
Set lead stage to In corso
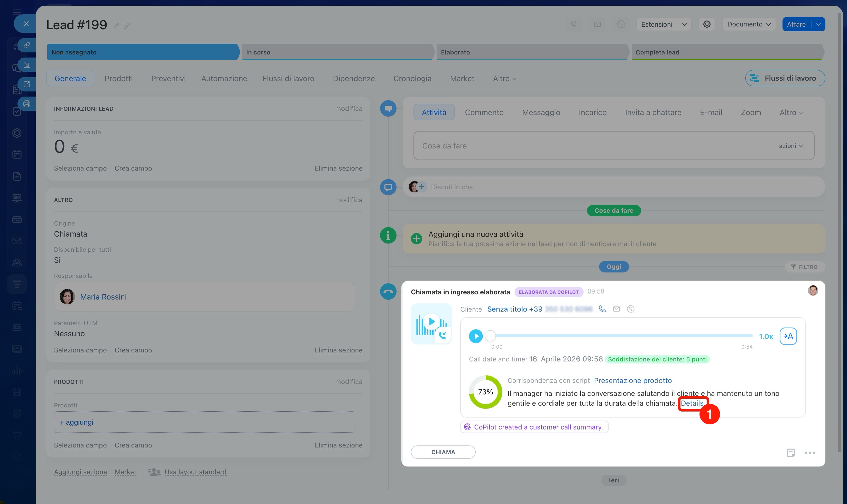(x=338, y=52)
